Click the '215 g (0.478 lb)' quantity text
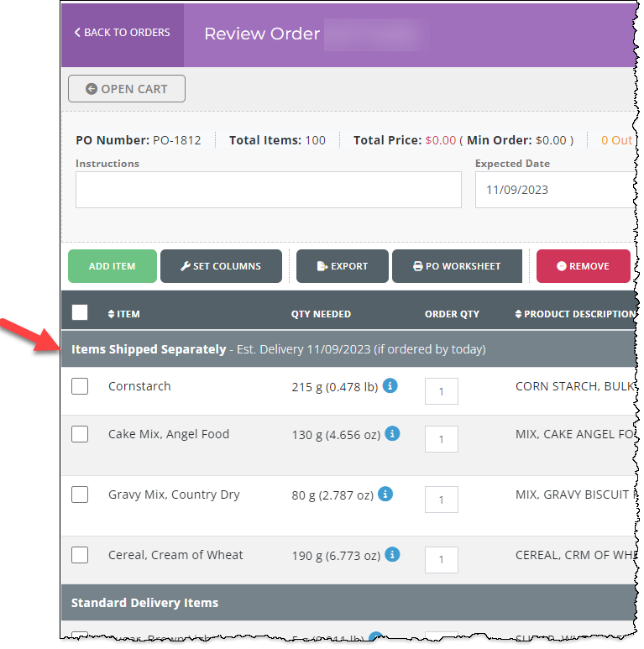 coord(335,387)
